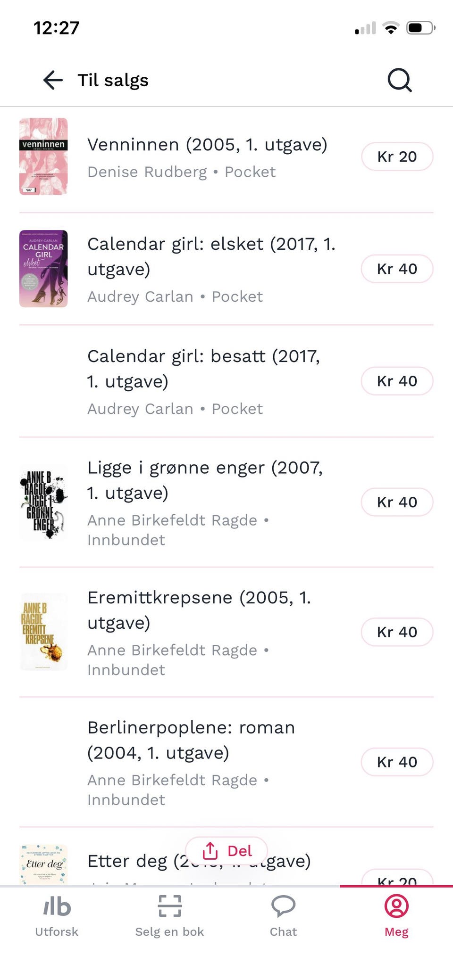
Task: Tap the back arrow icon
Action: [x=53, y=80]
